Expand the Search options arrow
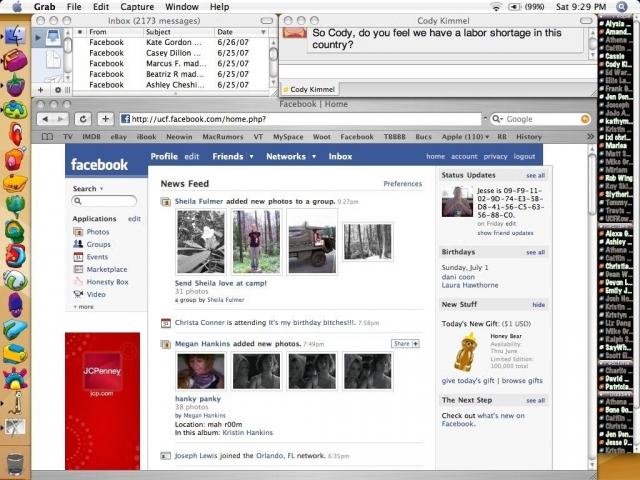This screenshot has width=640, height=480. (102, 189)
